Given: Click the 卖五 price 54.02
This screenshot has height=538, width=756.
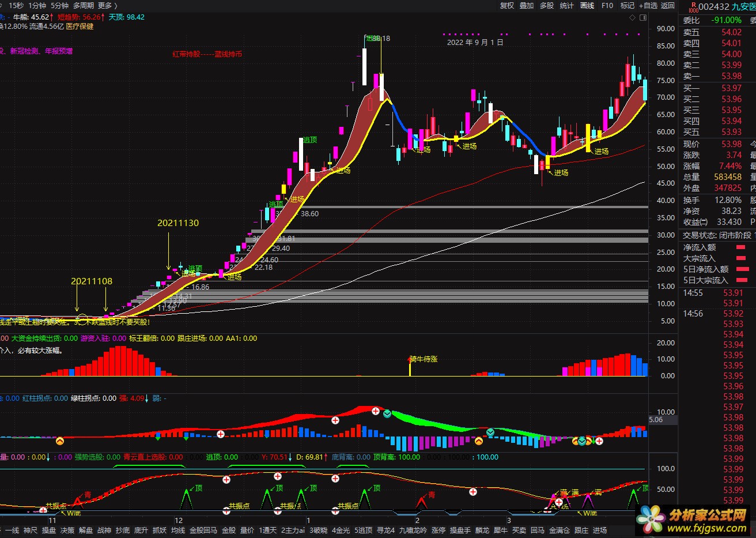Looking at the screenshot, I should 731,32.
